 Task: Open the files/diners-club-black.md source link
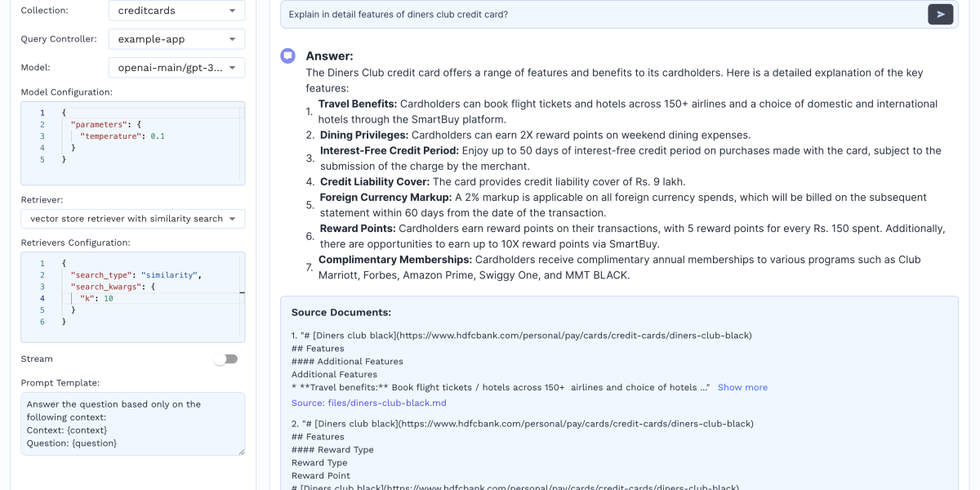(368, 403)
